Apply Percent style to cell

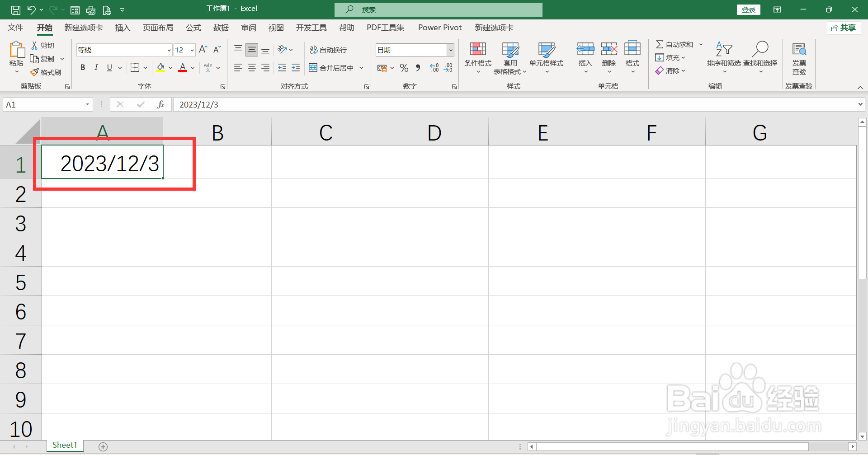coord(404,68)
